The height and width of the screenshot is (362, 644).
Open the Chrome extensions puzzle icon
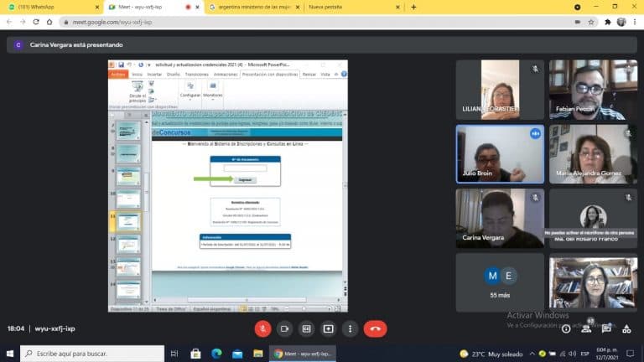pos(608,22)
